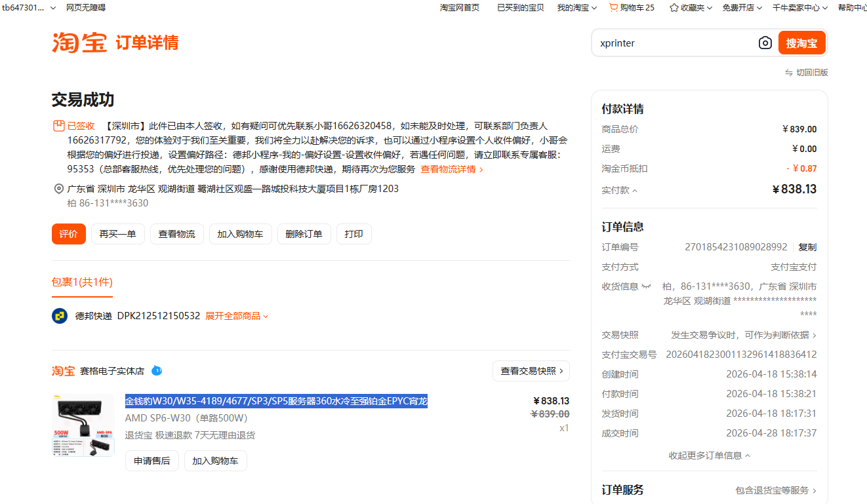
Task: Expand all products in package (展开全部商品)
Action: 237,316
